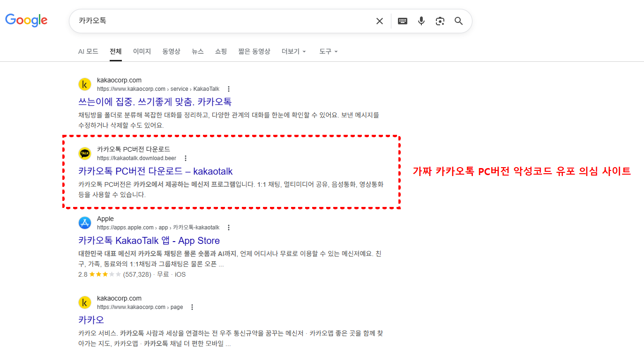
Task: Click the Apple App Store favicon
Action: [84, 223]
